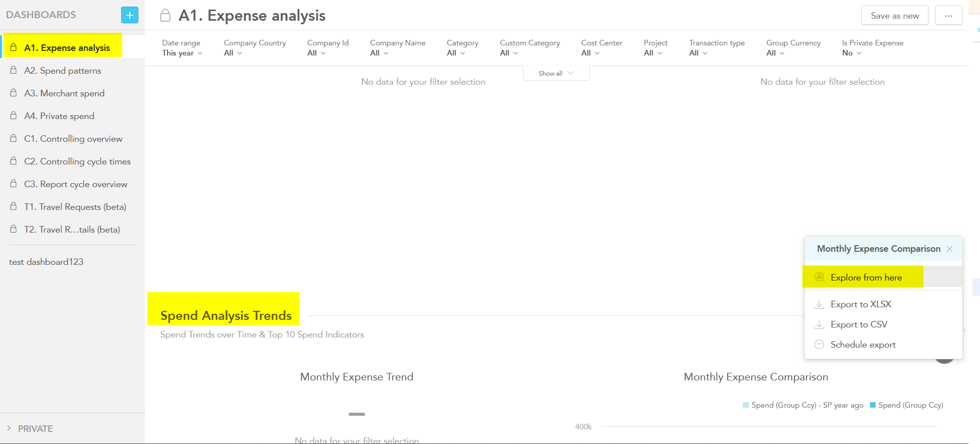The height and width of the screenshot is (444, 980).
Task: Close the Monthly Expense Comparison popup
Action: [x=949, y=249]
